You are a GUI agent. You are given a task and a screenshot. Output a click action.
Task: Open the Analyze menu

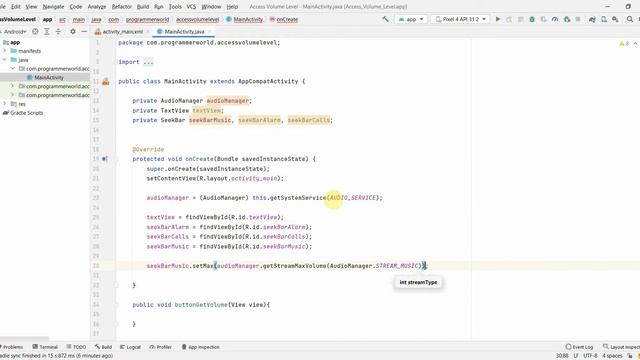tap(97, 7)
